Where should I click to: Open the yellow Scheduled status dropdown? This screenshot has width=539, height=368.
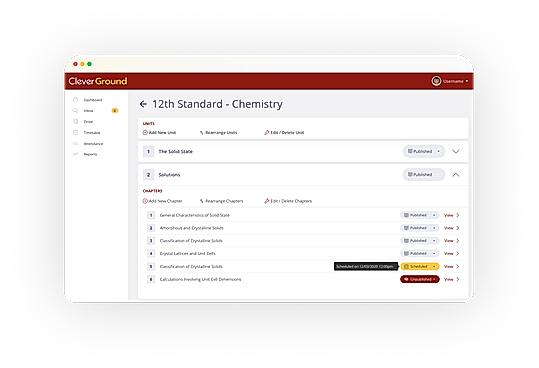(x=420, y=266)
